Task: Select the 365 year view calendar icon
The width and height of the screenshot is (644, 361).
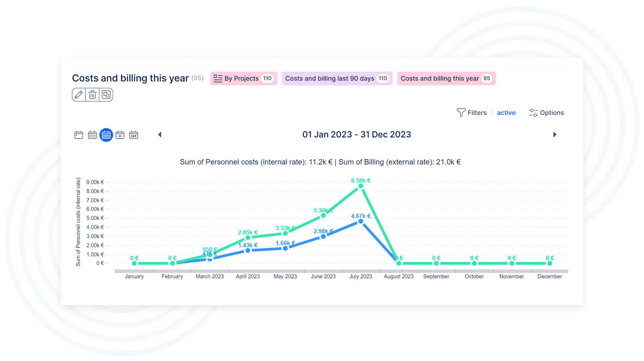Action: coord(133,135)
